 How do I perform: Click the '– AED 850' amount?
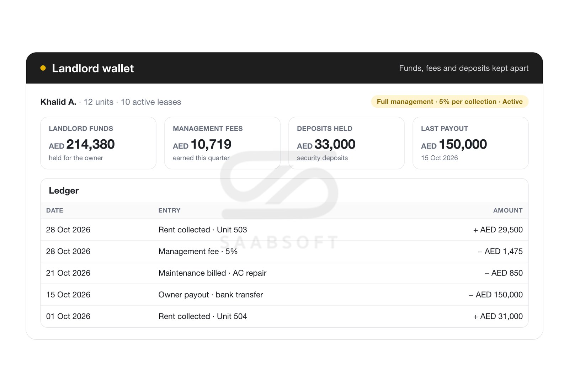pos(504,273)
